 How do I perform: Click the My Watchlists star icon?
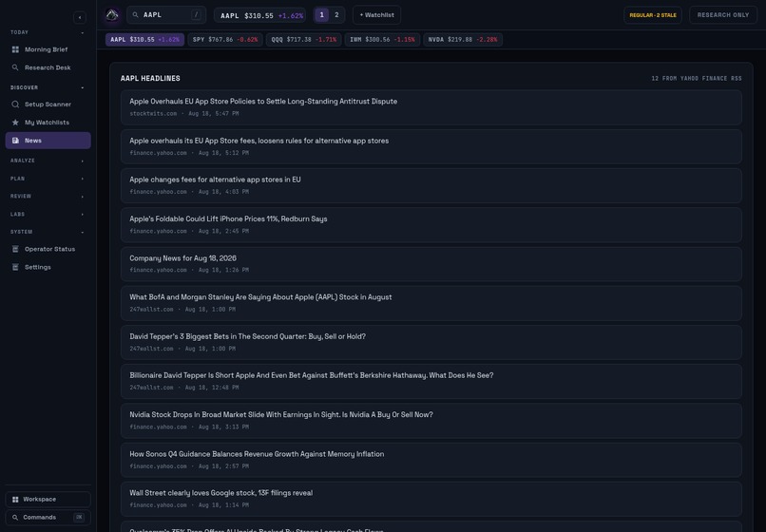pyautogui.click(x=15, y=123)
